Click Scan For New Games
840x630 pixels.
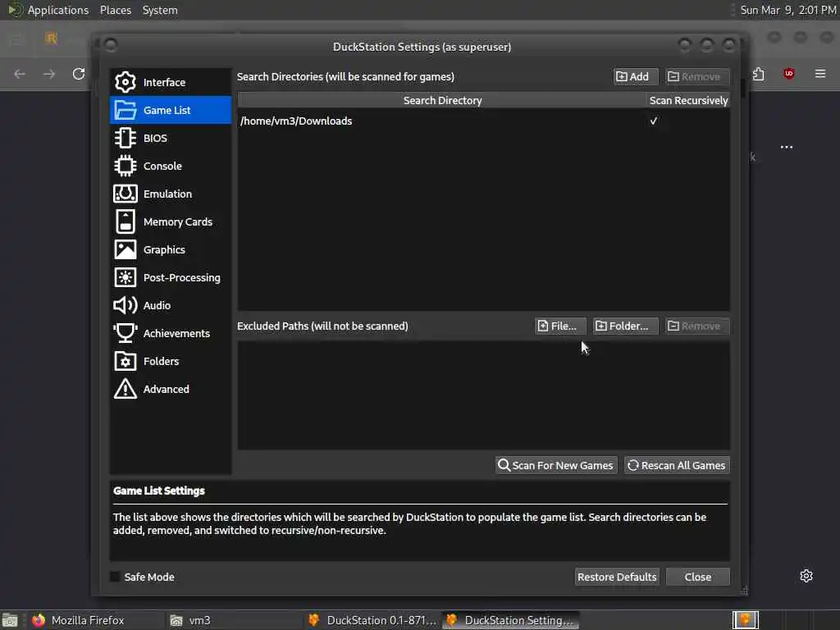[555, 465]
